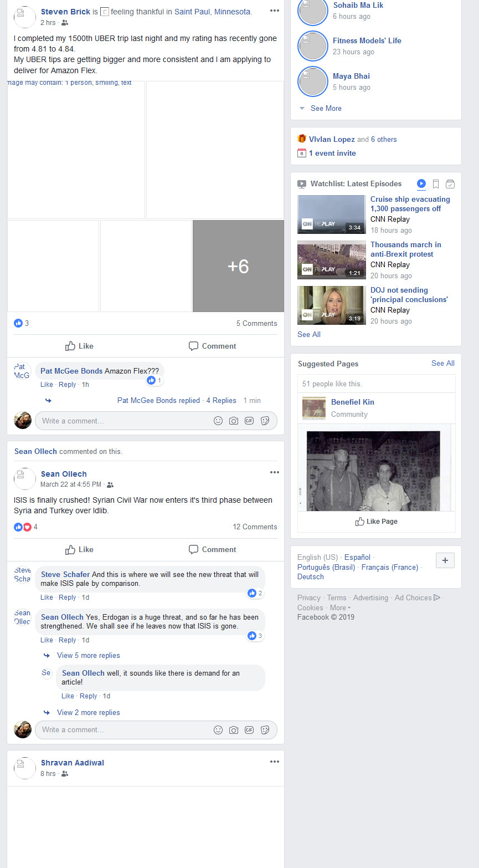Show reactions on Sean Ollech's post

tap(25, 527)
